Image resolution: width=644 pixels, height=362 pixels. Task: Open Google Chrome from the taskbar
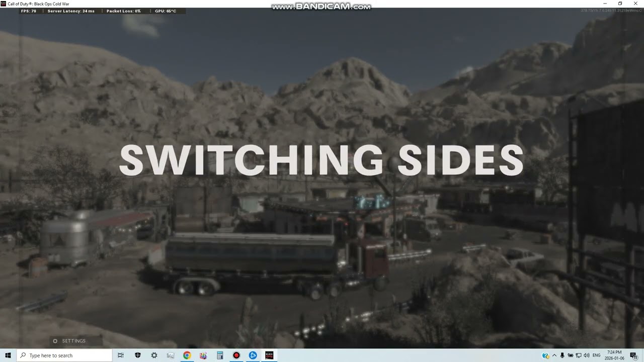187,355
